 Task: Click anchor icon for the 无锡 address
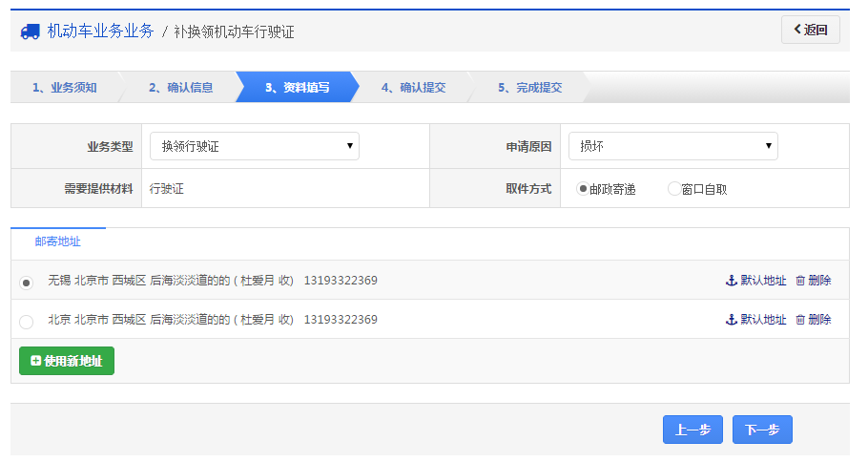732,281
